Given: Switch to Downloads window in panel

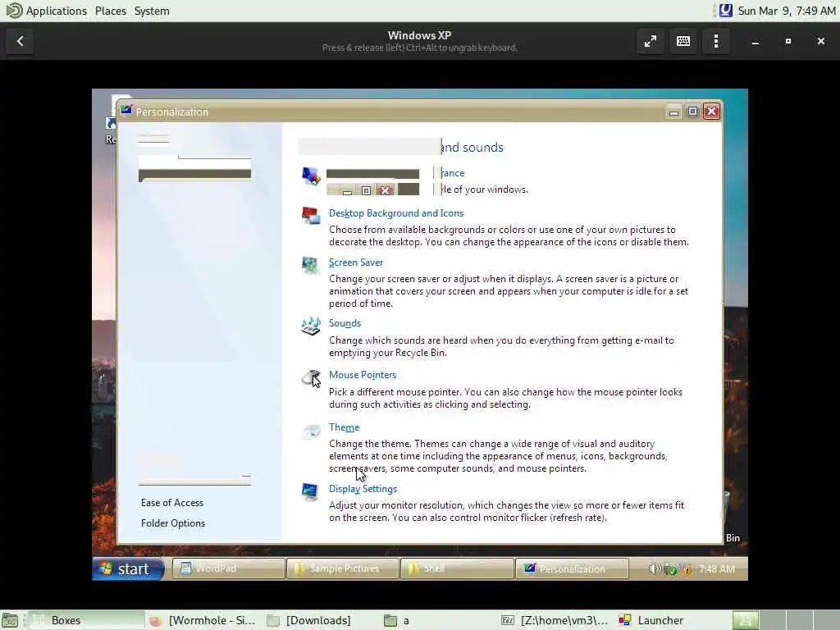Looking at the screenshot, I should tap(319, 620).
